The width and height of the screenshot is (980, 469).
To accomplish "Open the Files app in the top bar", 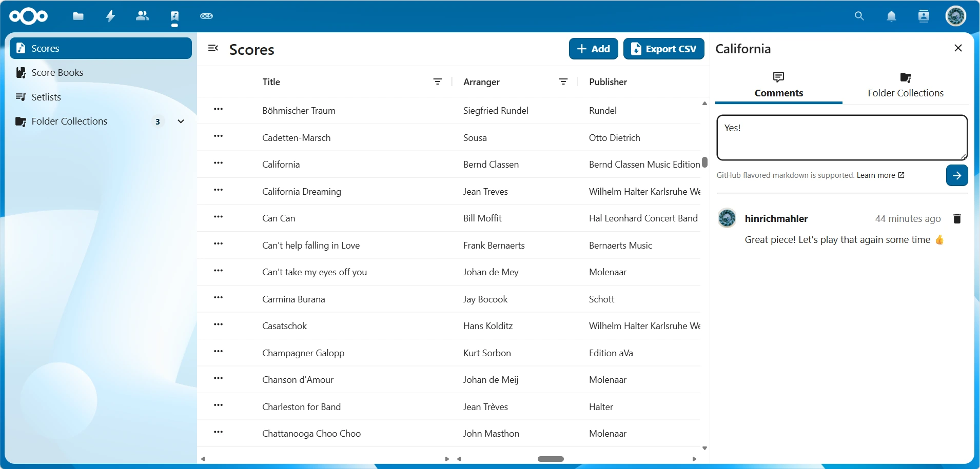I will (x=78, y=16).
